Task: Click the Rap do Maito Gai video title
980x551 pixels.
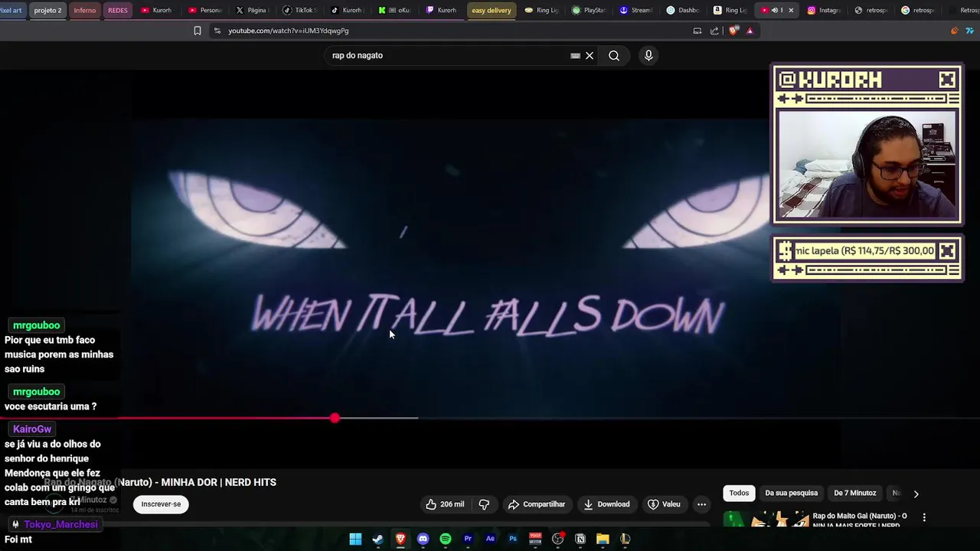Action: pyautogui.click(x=860, y=520)
